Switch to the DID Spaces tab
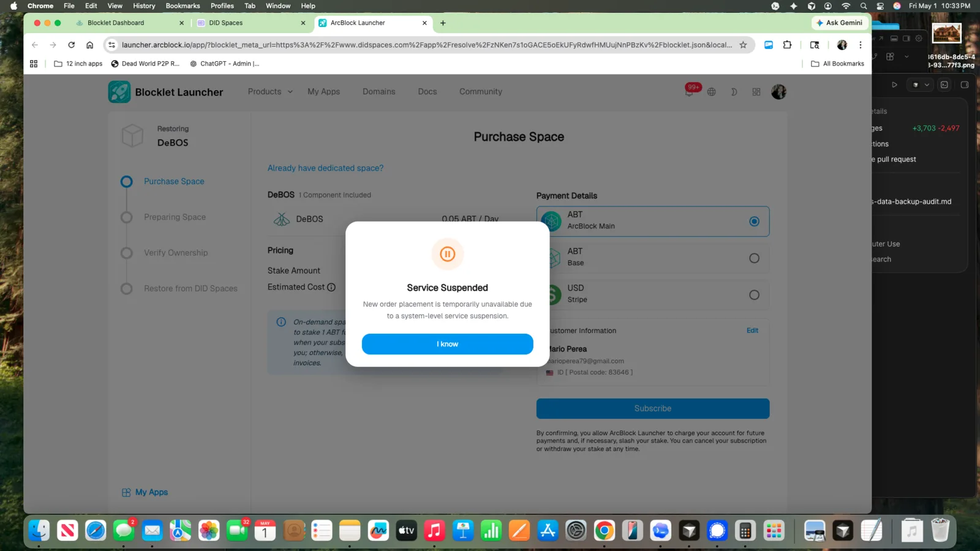The width and height of the screenshot is (980, 551). point(251,23)
